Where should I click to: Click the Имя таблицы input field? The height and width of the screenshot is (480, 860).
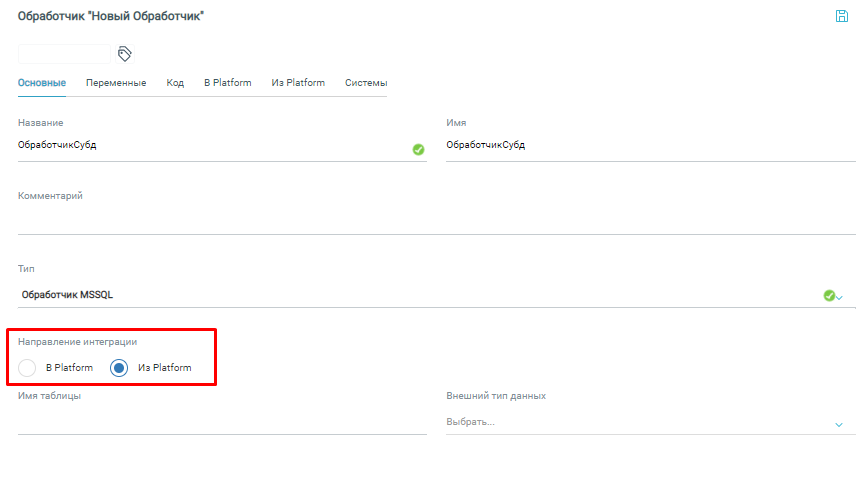[222, 422]
